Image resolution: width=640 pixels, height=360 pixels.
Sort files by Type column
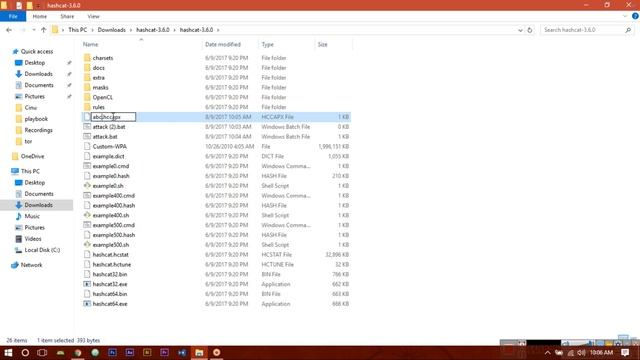click(x=268, y=44)
